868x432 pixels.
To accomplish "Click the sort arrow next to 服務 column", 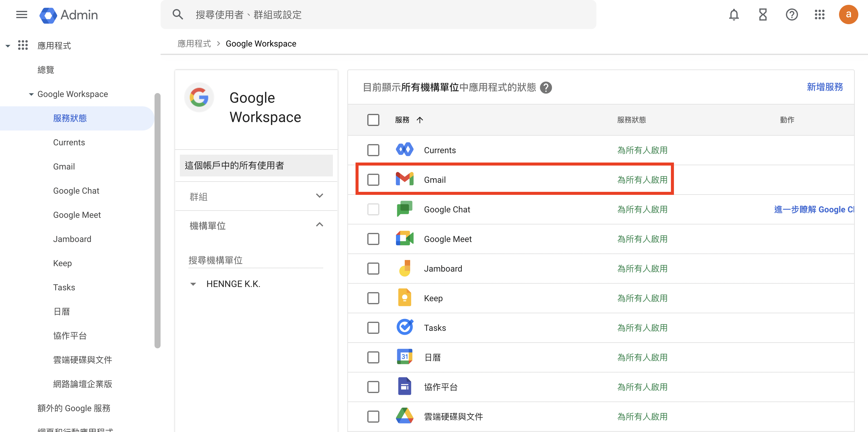I will click(x=420, y=120).
